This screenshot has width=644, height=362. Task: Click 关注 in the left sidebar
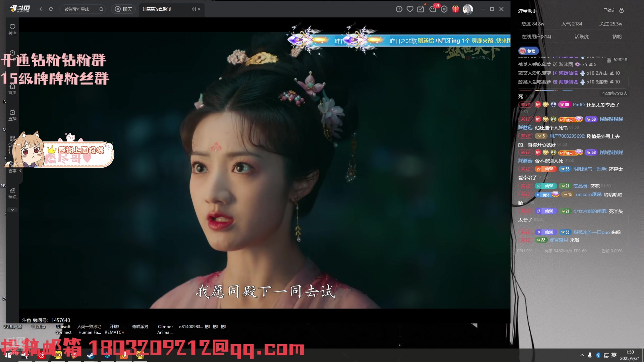[12, 29]
